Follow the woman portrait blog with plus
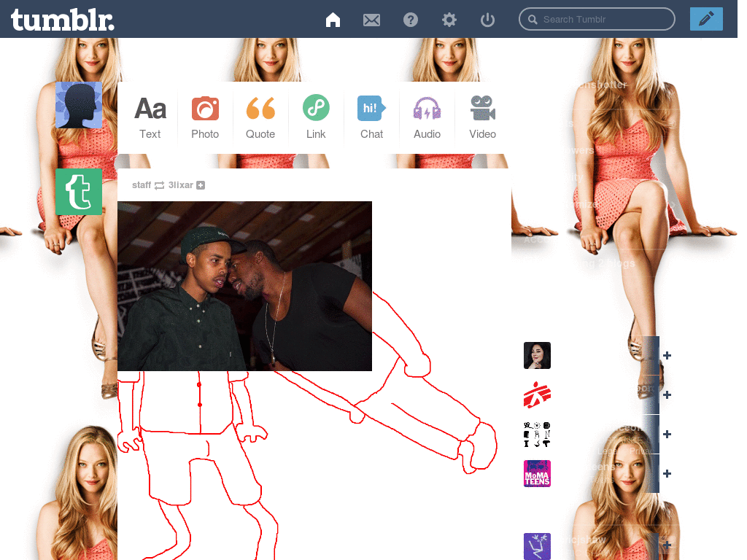This screenshot has height=560, width=747. click(x=667, y=355)
